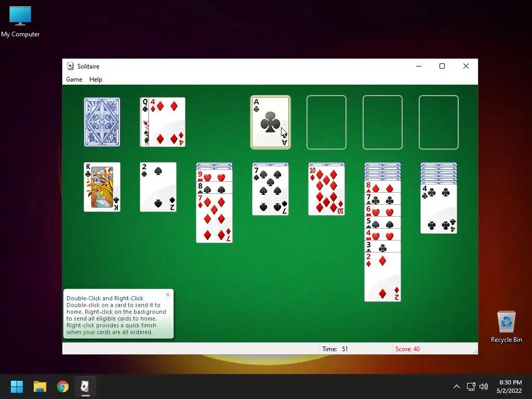This screenshot has height=399, width=532.
Task: Select the 4 of hearts card
Action: [382, 234]
